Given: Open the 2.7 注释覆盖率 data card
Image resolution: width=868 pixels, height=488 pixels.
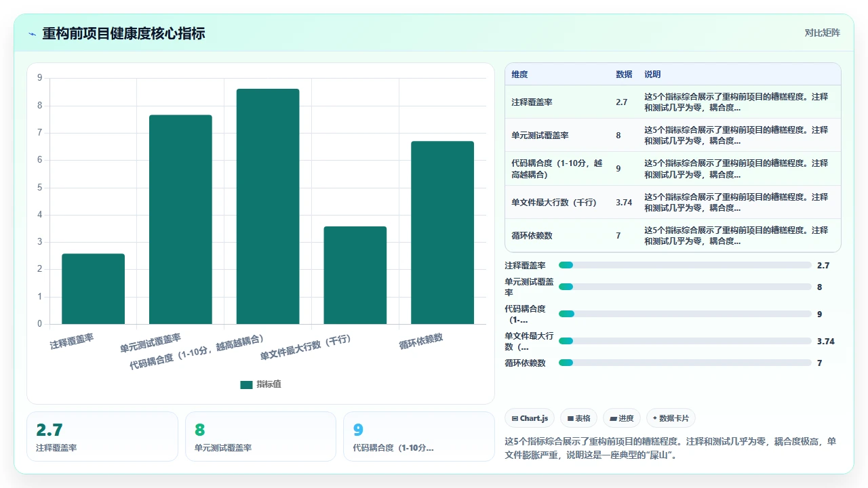Looking at the screenshot, I should (102, 436).
